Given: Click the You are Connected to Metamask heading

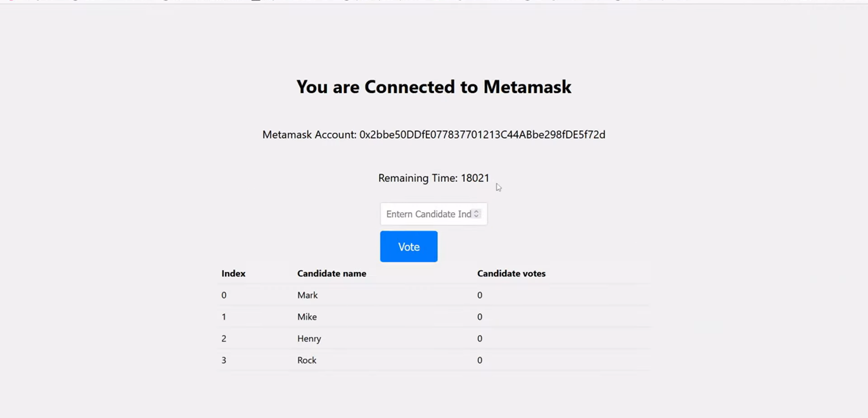Looking at the screenshot, I should pyautogui.click(x=434, y=87).
